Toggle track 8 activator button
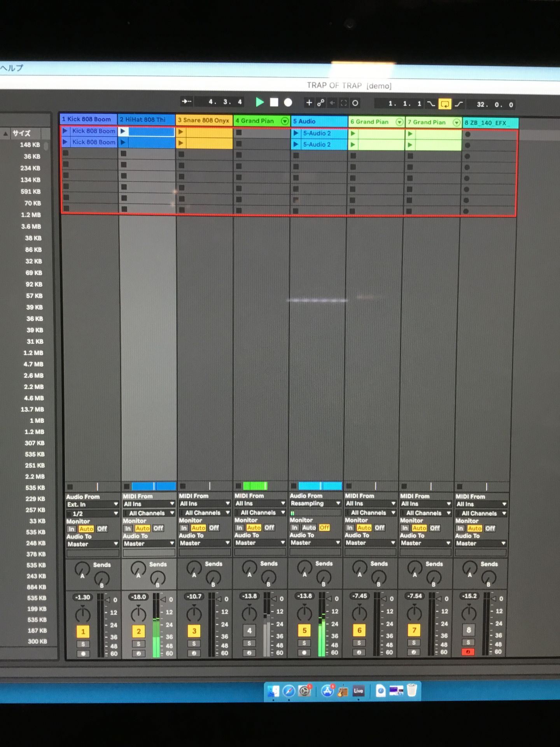Image resolution: width=560 pixels, height=747 pixels. point(469,630)
